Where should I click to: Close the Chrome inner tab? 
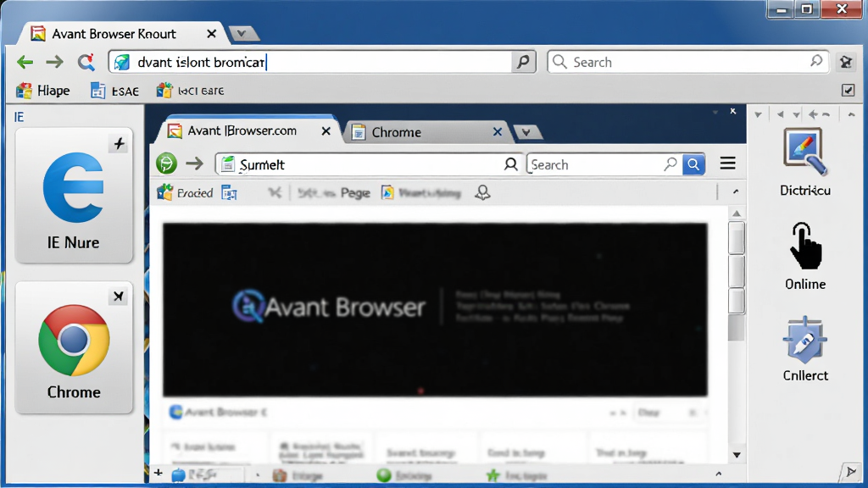[x=497, y=131]
